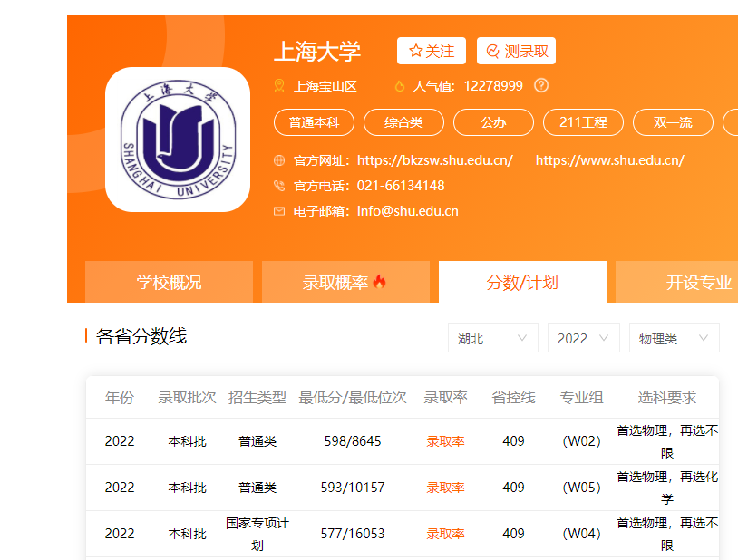Click the (W02) major group cell
The width and height of the screenshot is (738, 560).
(582, 441)
